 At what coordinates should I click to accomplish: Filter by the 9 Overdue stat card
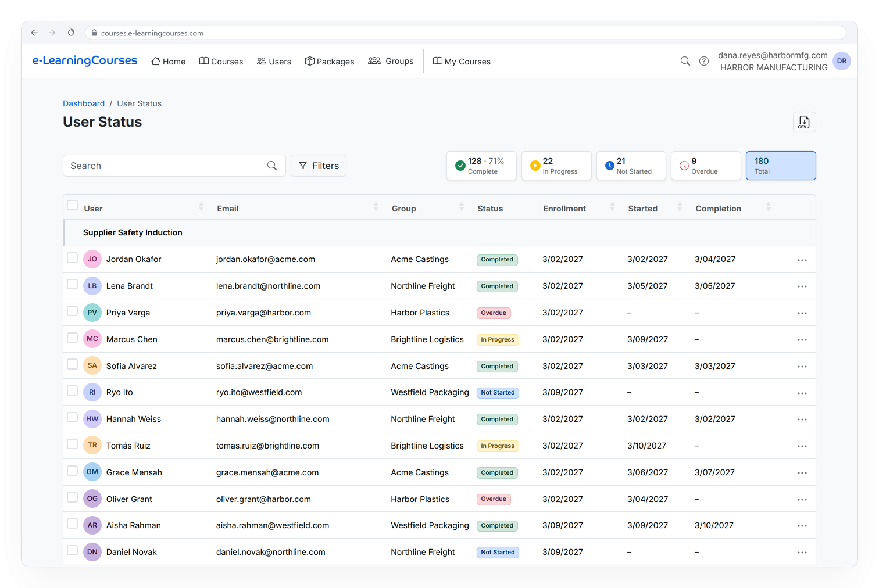point(706,166)
